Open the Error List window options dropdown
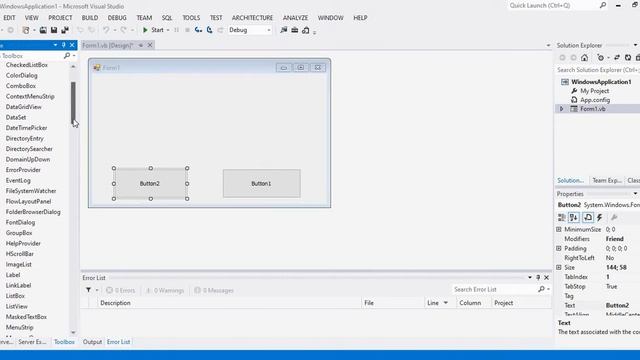The width and height of the screenshot is (640, 360). [x=530, y=278]
